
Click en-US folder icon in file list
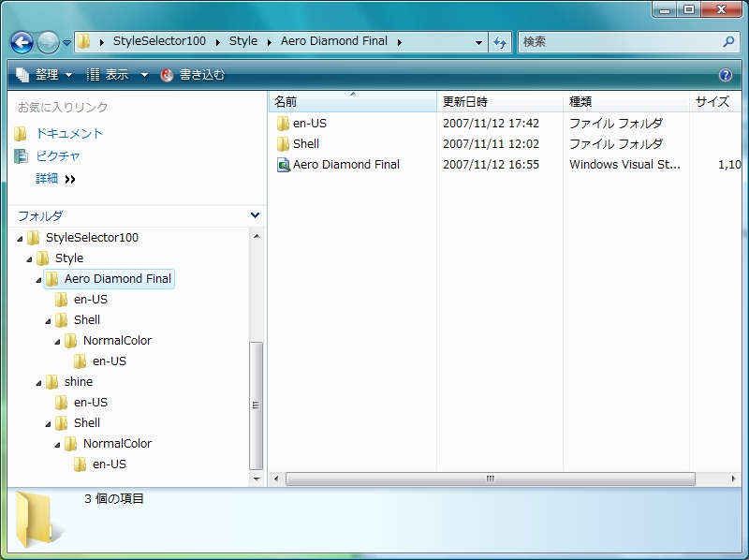(283, 124)
